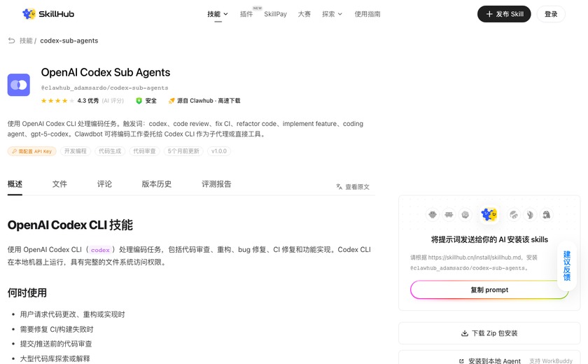The image size is (588, 364).
Task: Click the external link icon on 安装到本地 Agent
Action: [x=461, y=361]
